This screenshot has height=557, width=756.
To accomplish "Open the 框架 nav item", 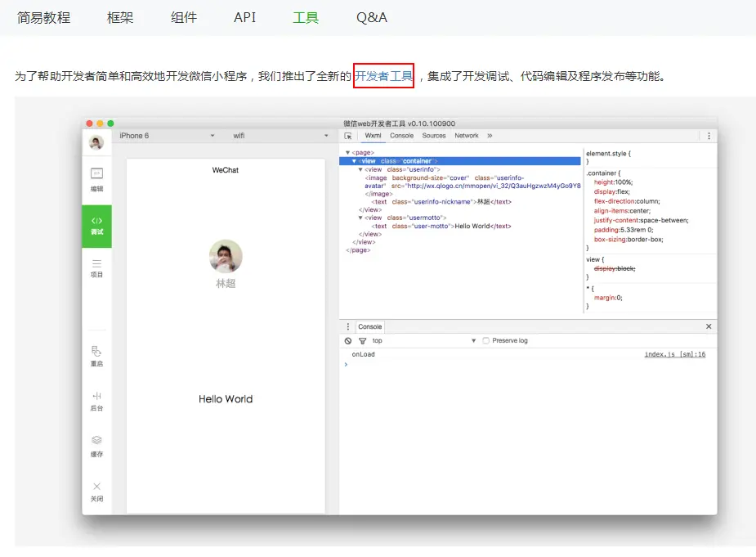I will click(120, 18).
